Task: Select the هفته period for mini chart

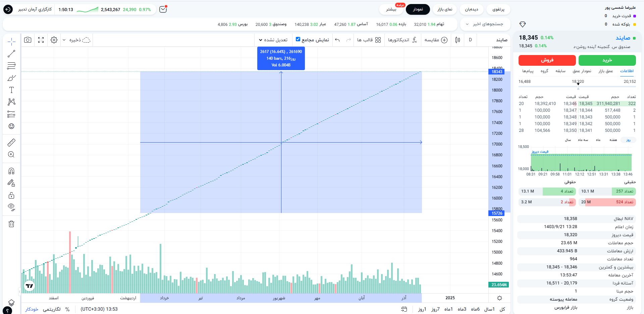Action: (613, 140)
